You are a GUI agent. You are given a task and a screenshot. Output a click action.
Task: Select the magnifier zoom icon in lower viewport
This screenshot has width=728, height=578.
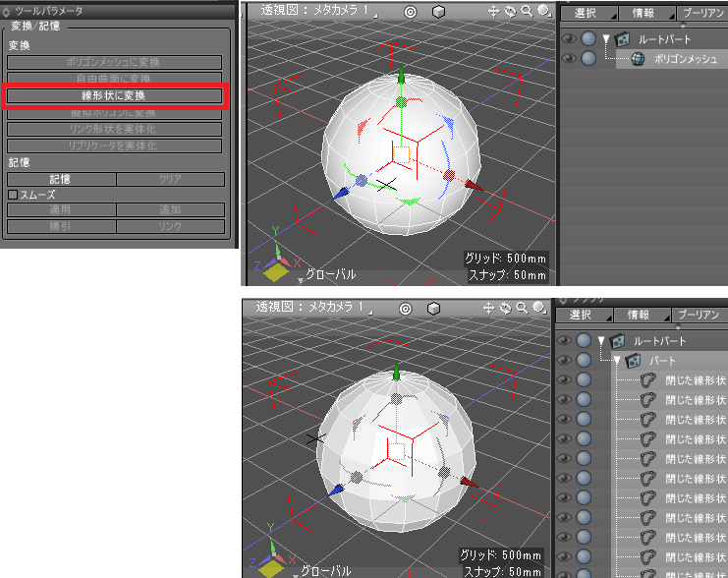(x=522, y=308)
